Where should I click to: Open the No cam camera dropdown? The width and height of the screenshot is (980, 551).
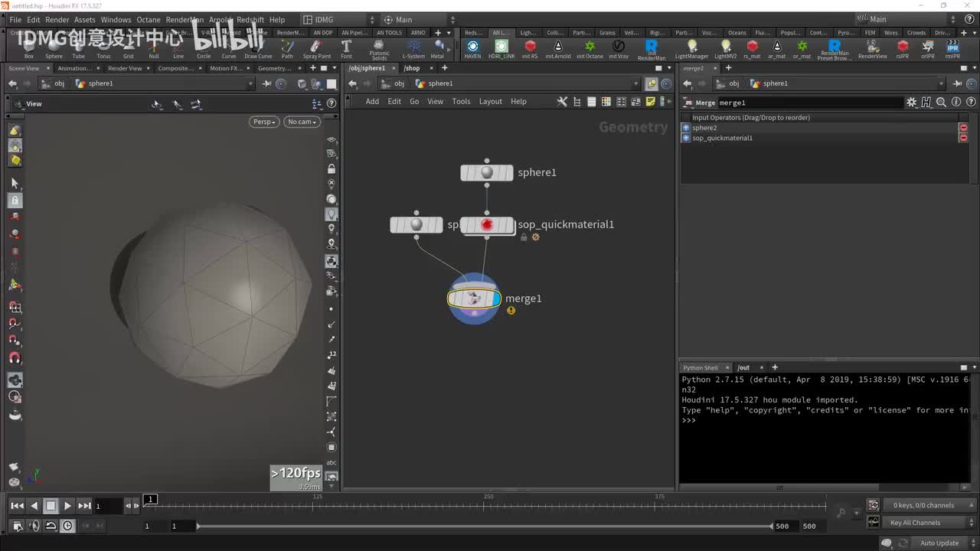click(x=302, y=122)
